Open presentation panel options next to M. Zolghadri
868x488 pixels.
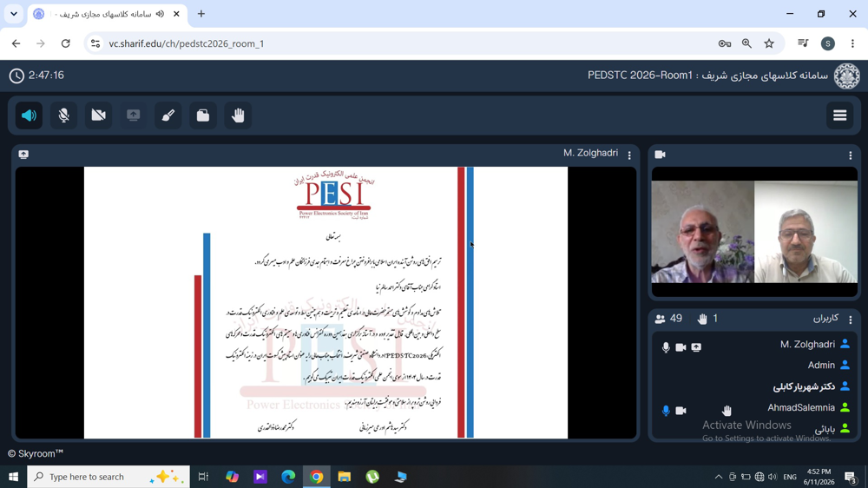coord(629,155)
